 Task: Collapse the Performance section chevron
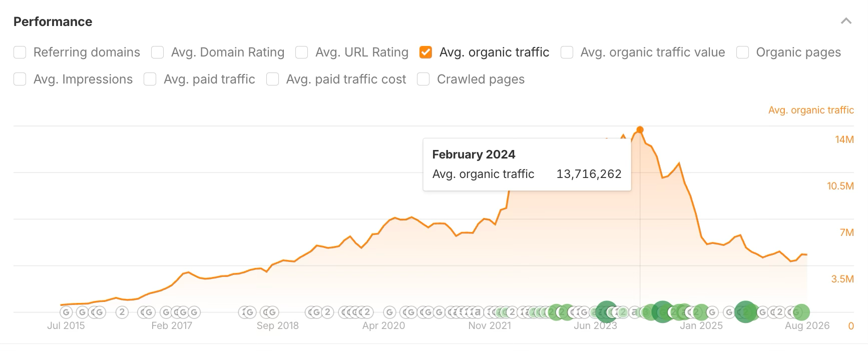(846, 21)
